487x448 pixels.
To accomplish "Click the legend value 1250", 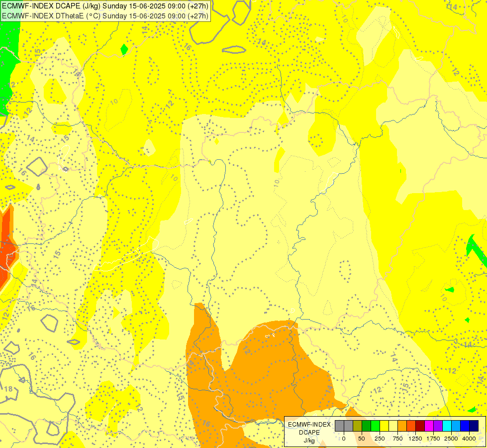I will (x=415, y=439).
